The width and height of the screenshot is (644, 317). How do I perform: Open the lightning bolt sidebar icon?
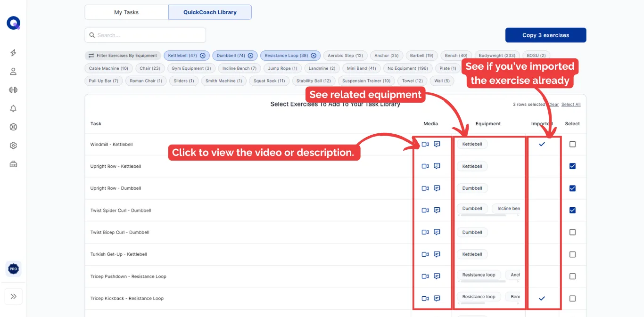(x=13, y=53)
